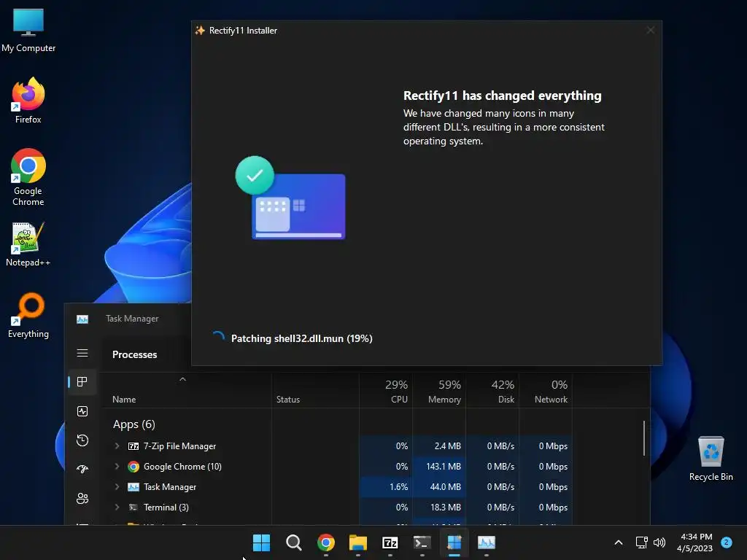Viewport: 747px width, 560px height.
Task: Click the Task Manager process list scrollbar
Action: coord(644,438)
